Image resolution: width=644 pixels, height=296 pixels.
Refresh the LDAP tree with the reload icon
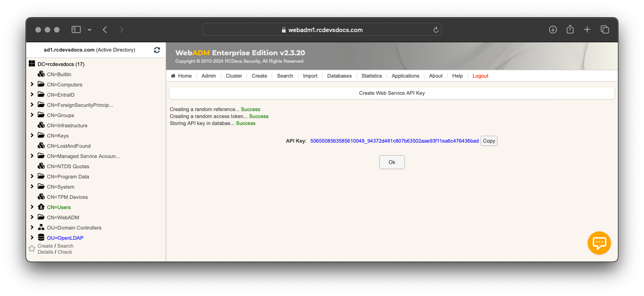click(x=157, y=50)
